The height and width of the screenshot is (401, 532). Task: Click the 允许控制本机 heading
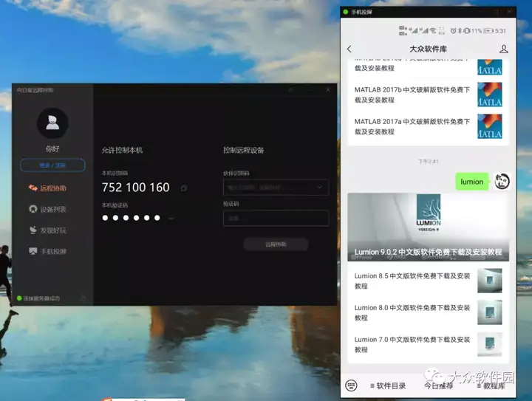122,150
